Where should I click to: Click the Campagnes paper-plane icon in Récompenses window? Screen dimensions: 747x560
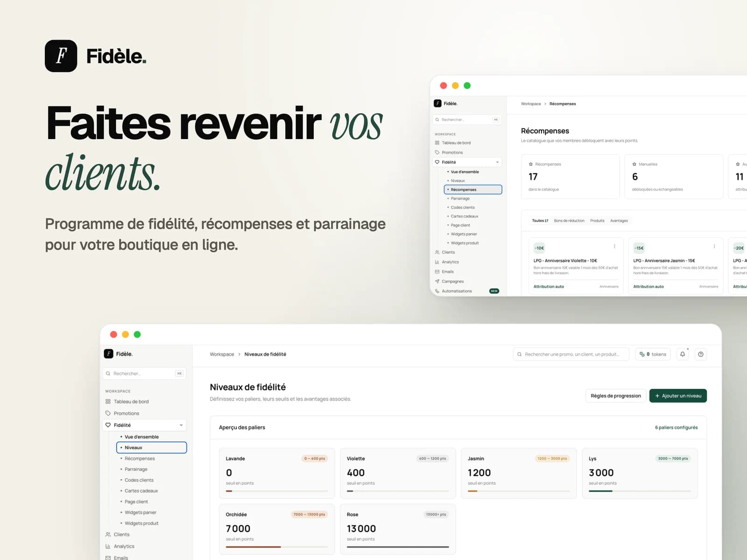437,281
